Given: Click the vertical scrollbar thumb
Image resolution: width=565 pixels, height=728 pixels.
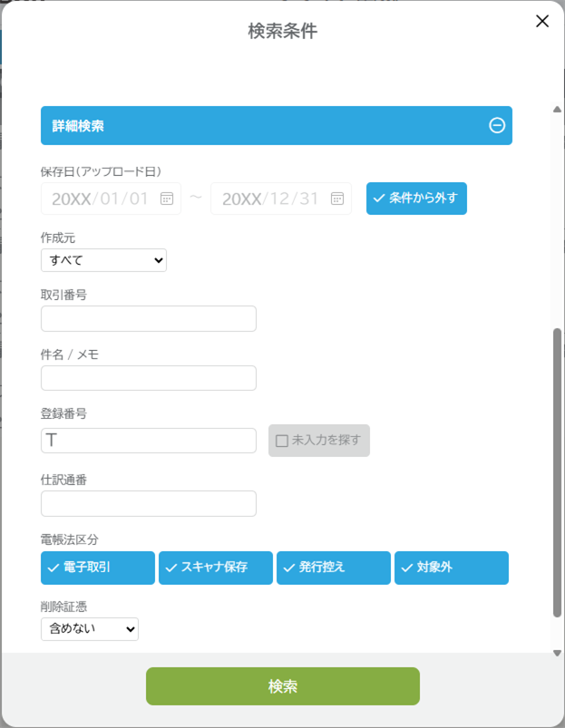Looking at the screenshot, I should 557,472.
